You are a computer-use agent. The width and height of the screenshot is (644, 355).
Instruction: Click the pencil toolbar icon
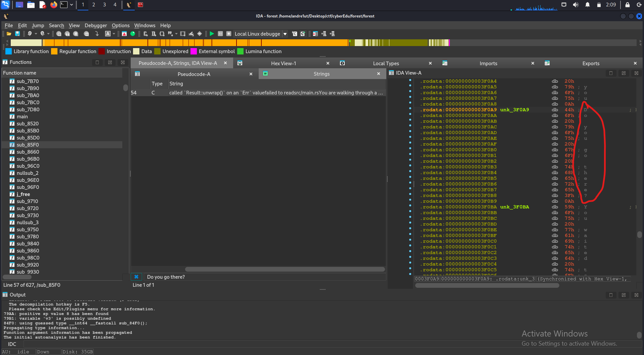tap(191, 34)
